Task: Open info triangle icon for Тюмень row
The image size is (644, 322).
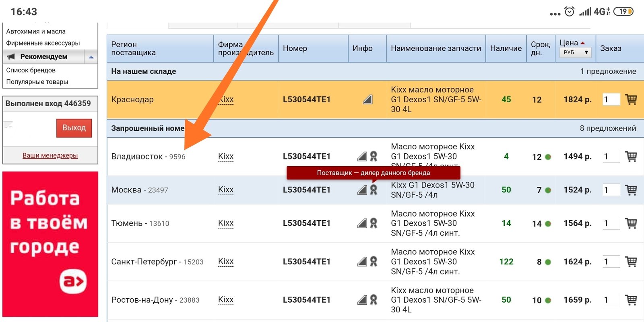Action: [362, 223]
